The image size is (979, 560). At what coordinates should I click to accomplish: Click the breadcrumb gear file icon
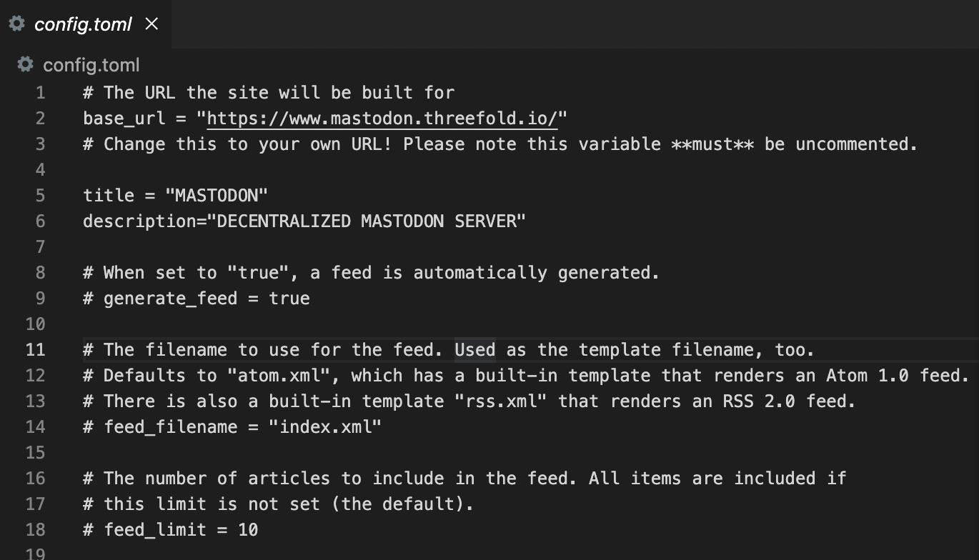[26, 65]
